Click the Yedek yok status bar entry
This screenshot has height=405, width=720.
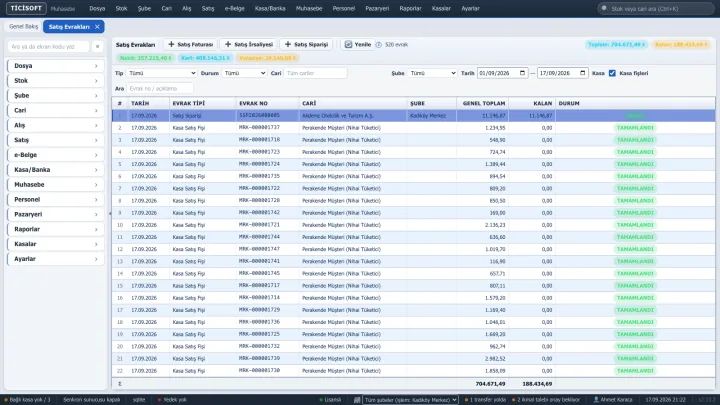pos(172,400)
